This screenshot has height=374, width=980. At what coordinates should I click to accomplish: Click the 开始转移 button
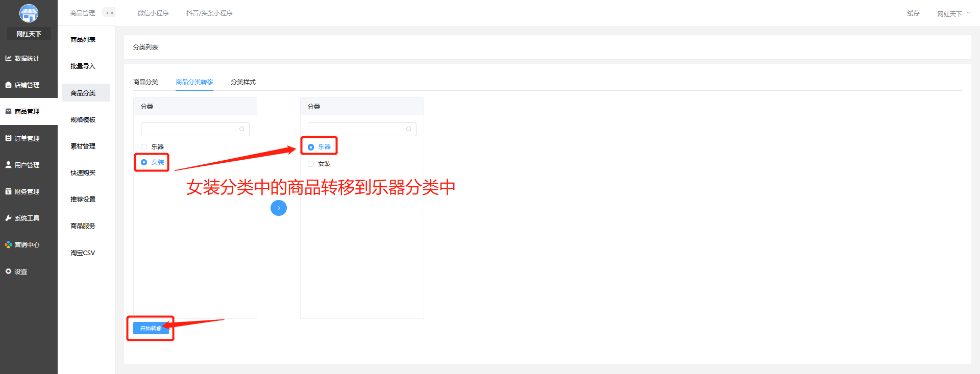pos(151,328)
